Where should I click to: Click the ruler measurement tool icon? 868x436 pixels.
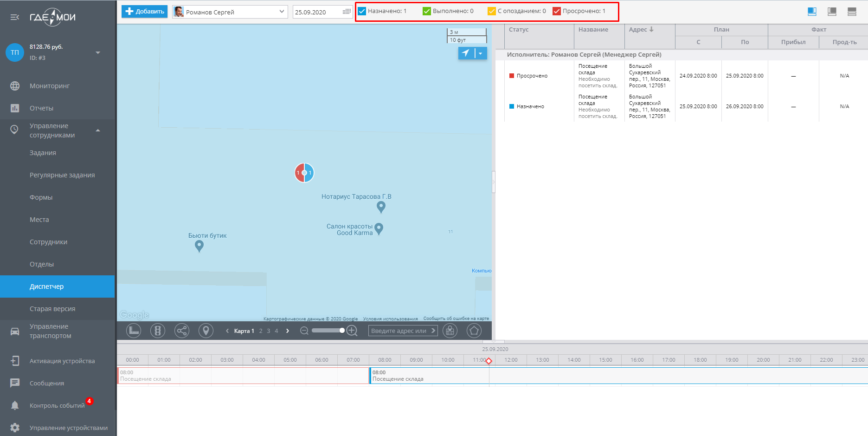point(134,331)
